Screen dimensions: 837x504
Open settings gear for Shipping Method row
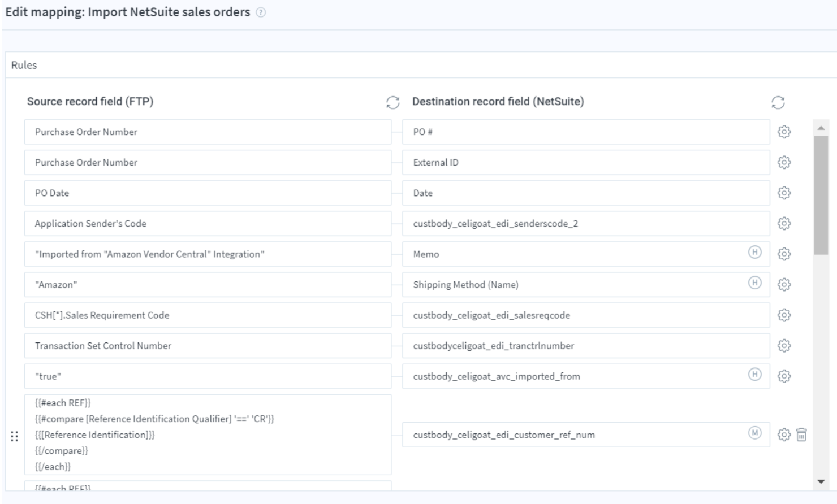tap(784, 284)
